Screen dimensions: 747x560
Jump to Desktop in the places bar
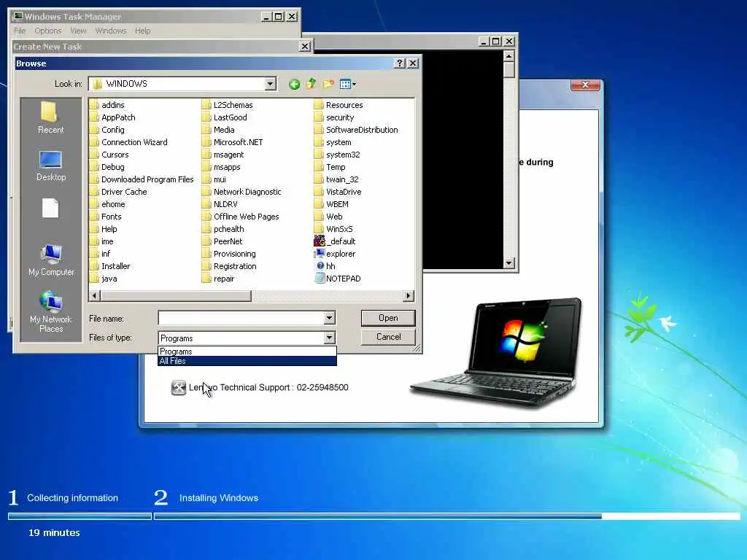tap(50, 166)
